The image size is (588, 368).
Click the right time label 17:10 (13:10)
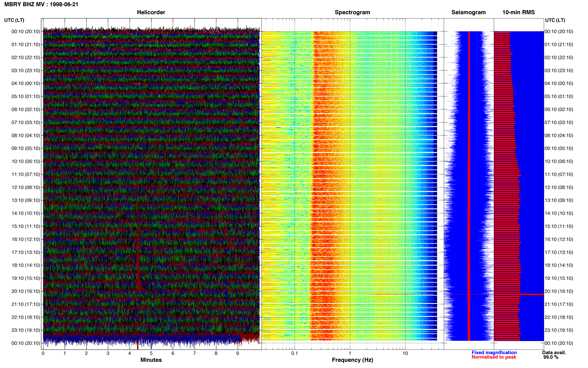tap(559, 252)
